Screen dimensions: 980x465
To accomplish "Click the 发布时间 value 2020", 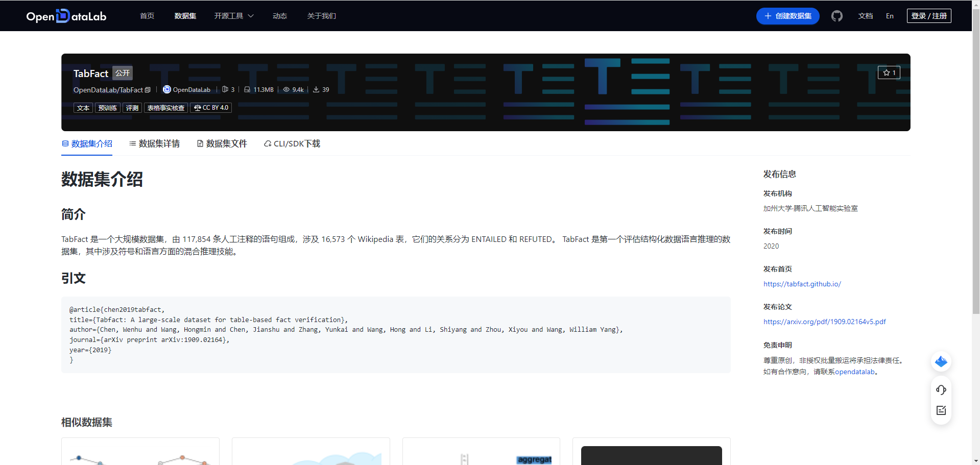I will [771, 246].
